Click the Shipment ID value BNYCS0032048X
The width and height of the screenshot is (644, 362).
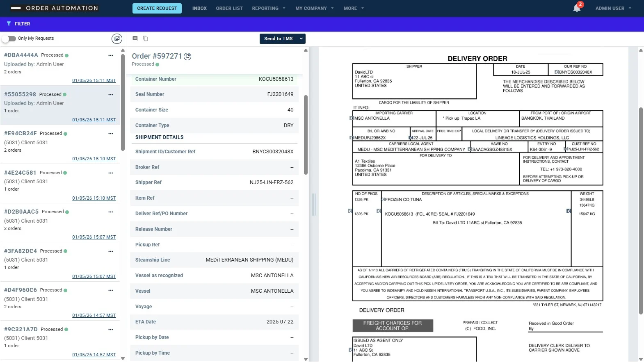(273, 152)
